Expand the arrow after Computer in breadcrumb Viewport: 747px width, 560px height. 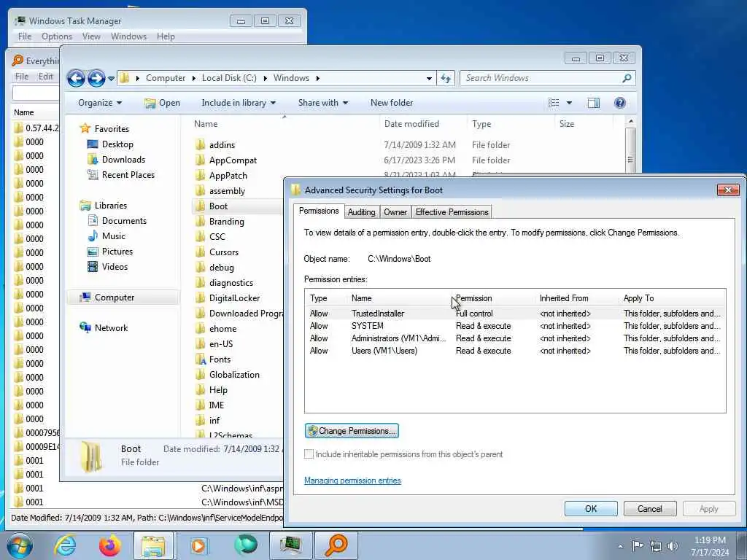[194, 78]
